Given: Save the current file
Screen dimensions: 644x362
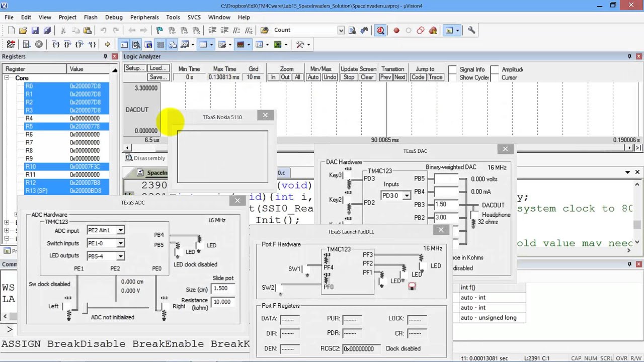Looking at the screenshot, I should pos(35,30).
